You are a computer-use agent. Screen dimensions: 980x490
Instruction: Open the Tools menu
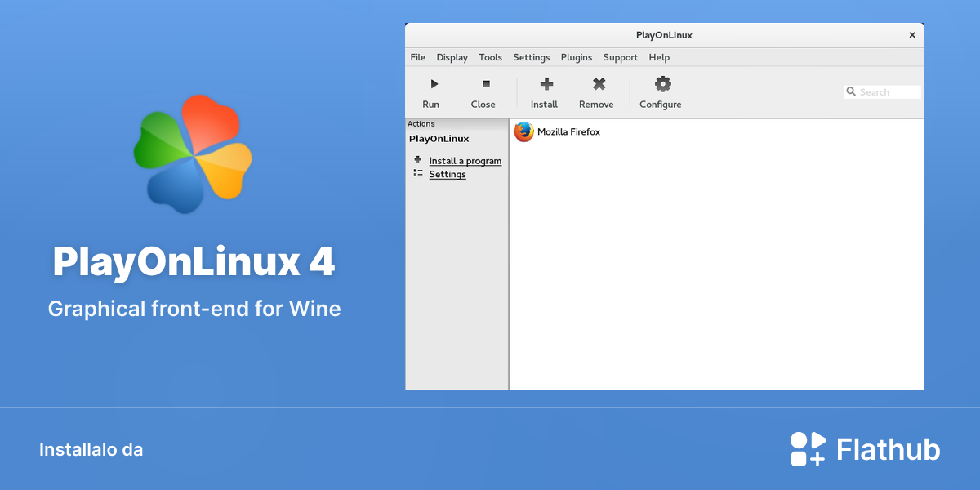click(x=491, y=57)
